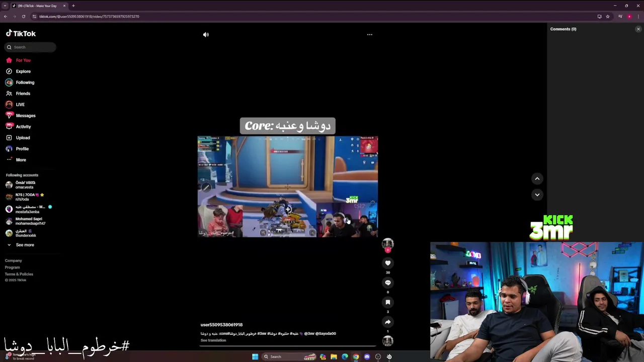Viewport: 644px width, 362px height.
Task: Bookmark this page with the star icon
Action: (608, 17)
